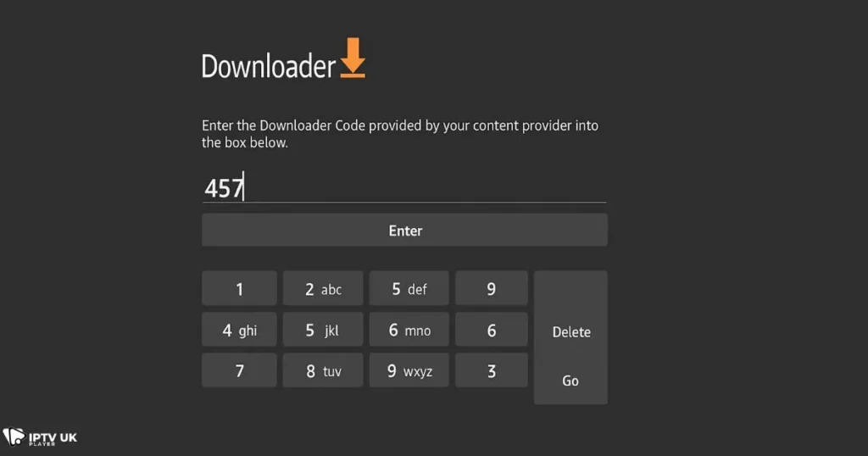Select Go to submit the code

[570, 381]
